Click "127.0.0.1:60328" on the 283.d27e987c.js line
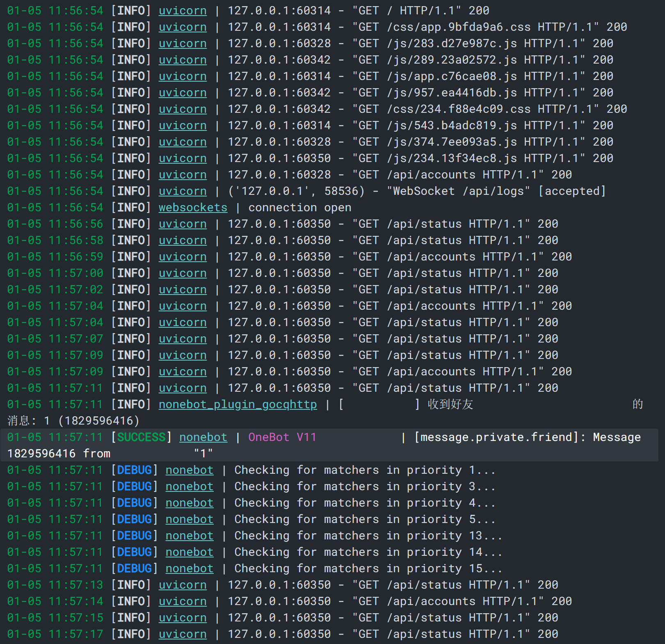 279,43
